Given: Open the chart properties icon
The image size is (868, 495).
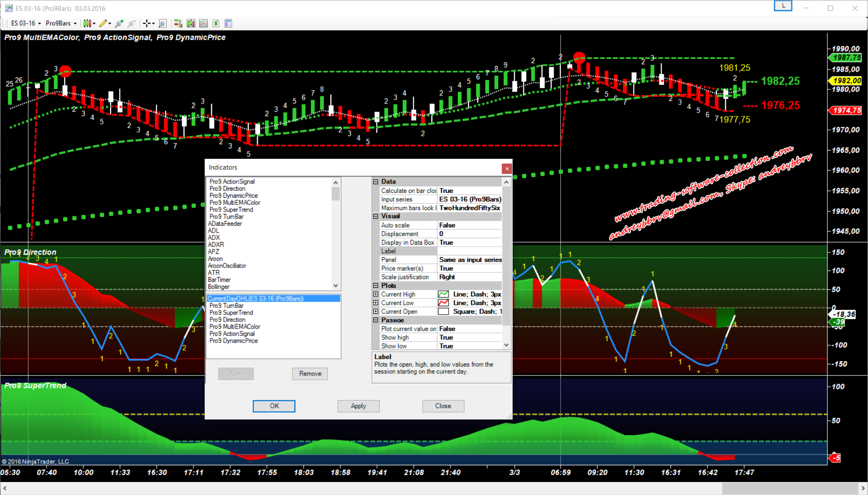Looking at the screenshot, I should [x=228, y=23].
